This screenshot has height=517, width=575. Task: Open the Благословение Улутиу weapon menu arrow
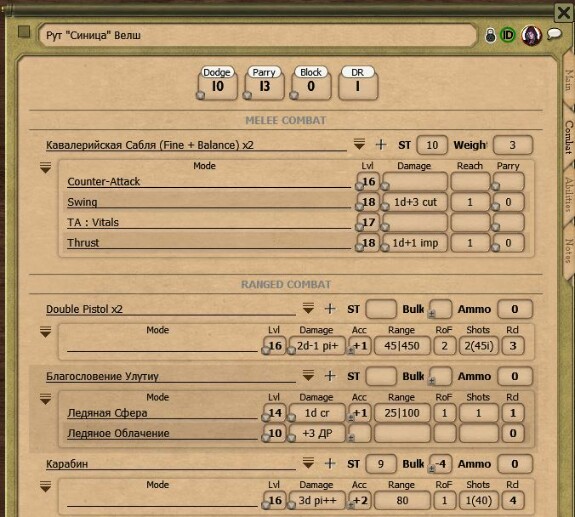pyautogui.click(x=308, y=375)
